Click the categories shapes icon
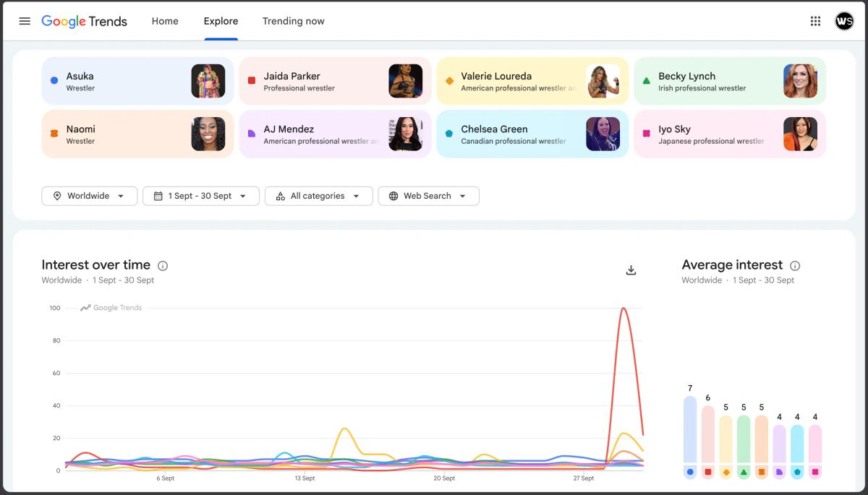Screen dimensions: 868x495 [280, 196]
